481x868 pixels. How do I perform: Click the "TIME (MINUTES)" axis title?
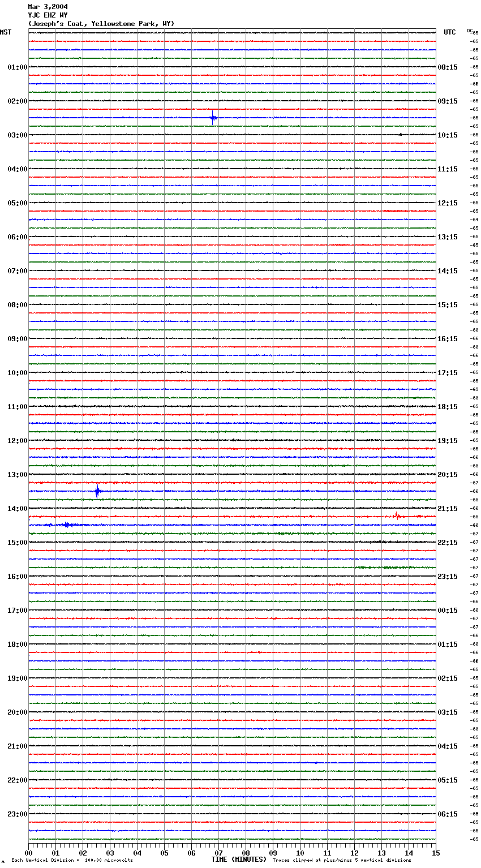239,860
